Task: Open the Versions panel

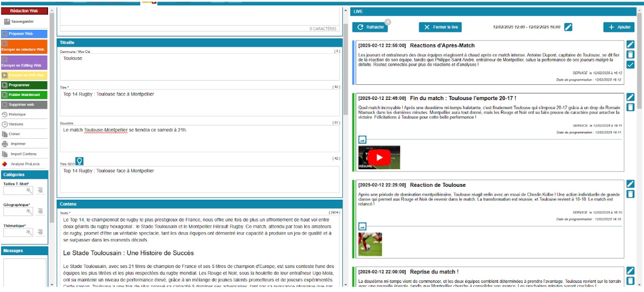Action: point(16,124)
